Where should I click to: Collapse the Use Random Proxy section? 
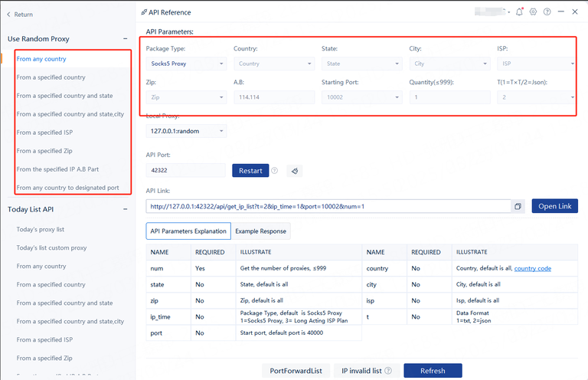(126, 39)
